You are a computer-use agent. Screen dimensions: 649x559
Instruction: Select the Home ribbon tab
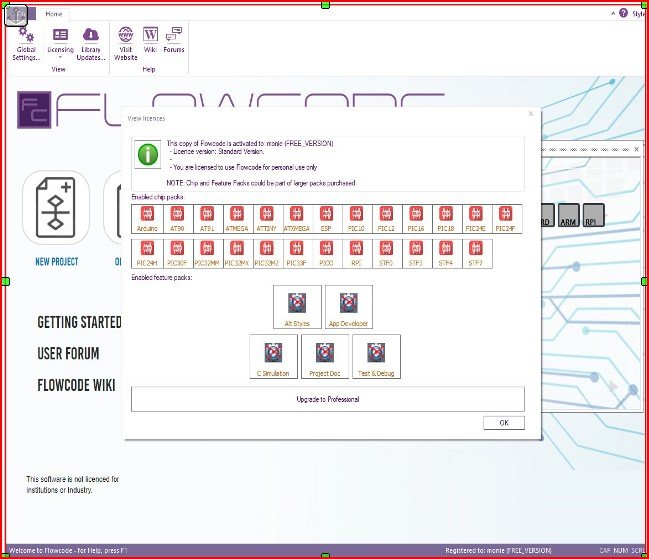point(54,14)
